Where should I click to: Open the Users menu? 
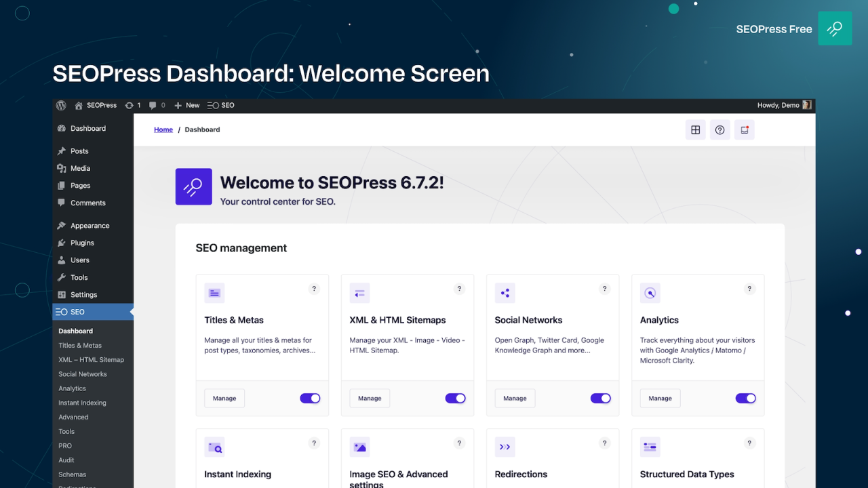pos(93,260)
